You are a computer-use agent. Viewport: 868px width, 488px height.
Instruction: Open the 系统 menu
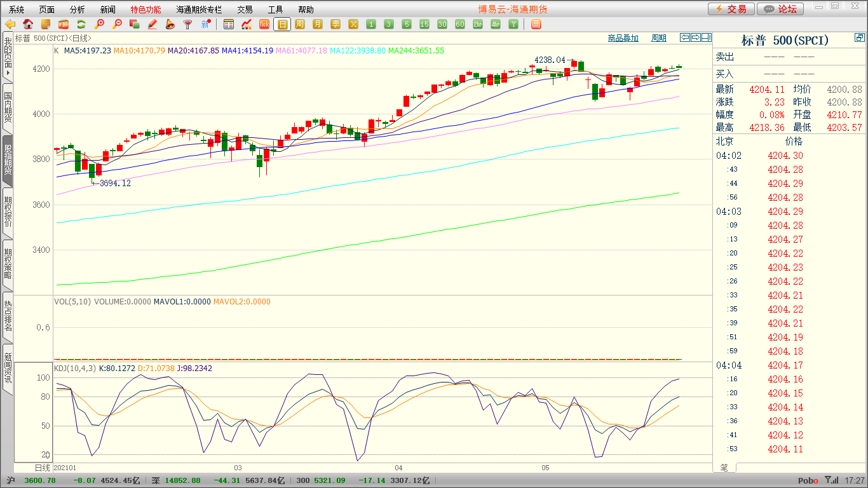(x=17, y=10)
